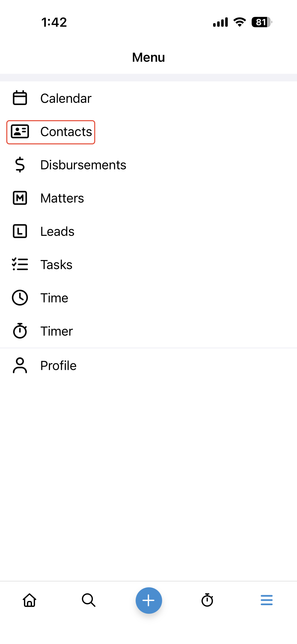Tap the dollar sign Disbursements icon
This screenshot has height=644, width=297.
pyautogui.click(x=20, y=165)
